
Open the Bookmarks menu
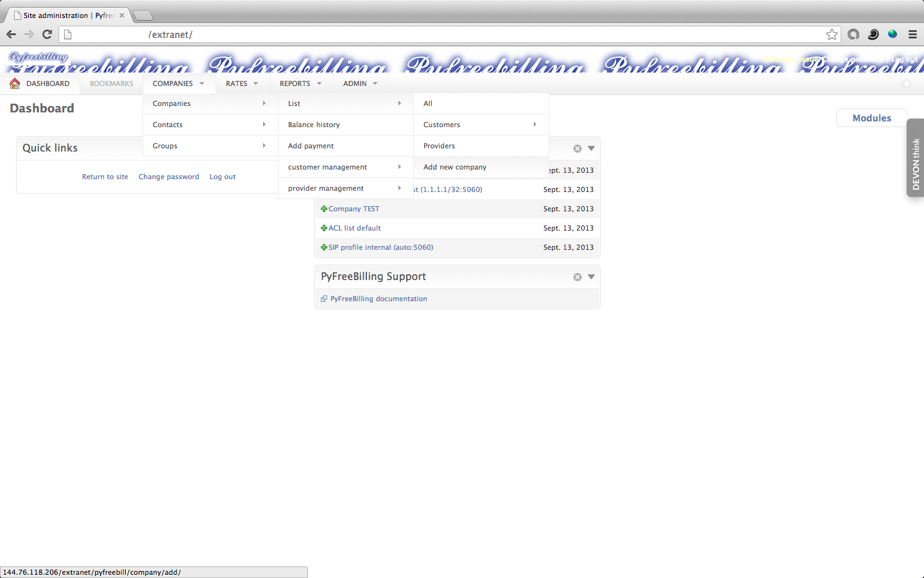[112, 83]
